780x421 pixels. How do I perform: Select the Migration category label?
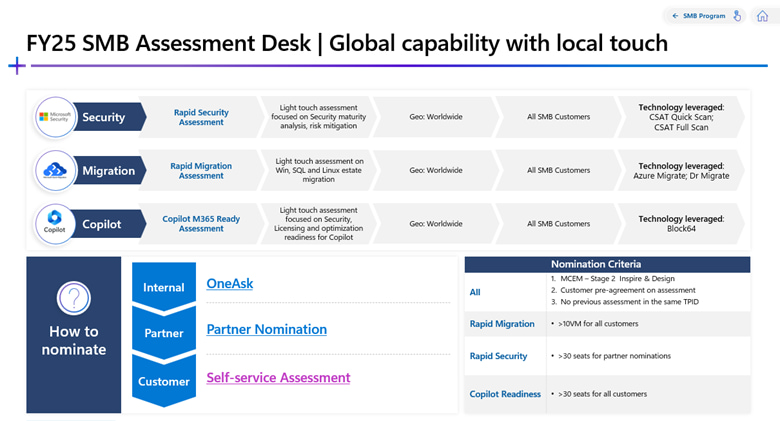[108, 171]
